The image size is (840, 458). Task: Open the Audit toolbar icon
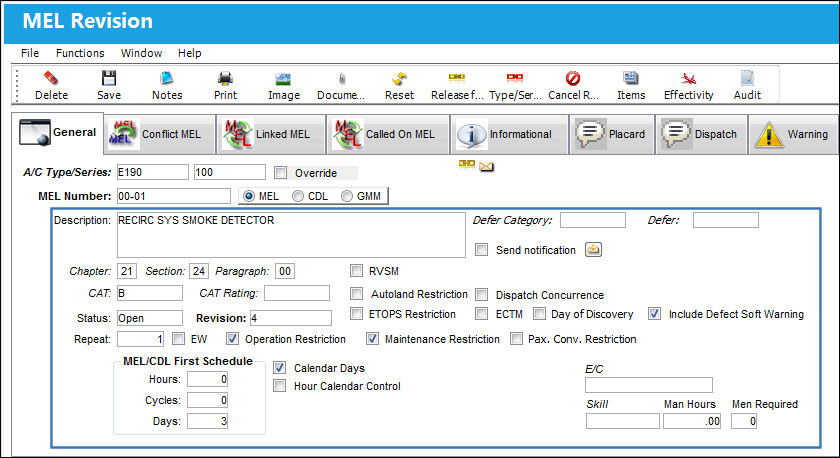[x=747, y=79]
